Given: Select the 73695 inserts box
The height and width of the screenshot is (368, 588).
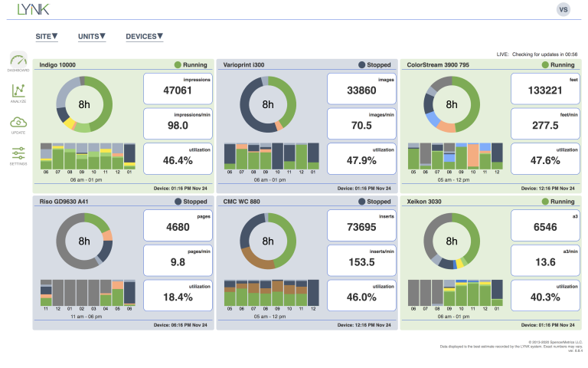Looking at the screenshot, I should 361,225.
